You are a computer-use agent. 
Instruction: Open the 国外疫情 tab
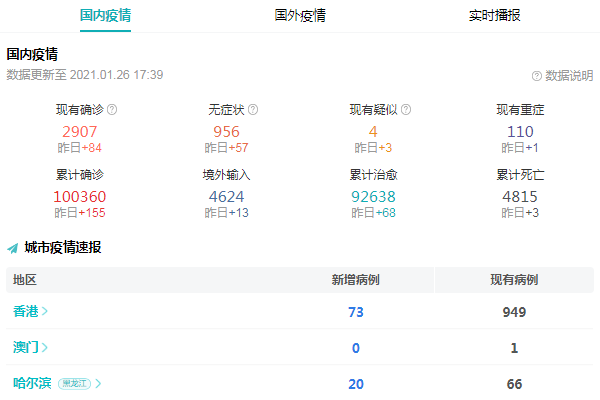click(x=300, y=16)
